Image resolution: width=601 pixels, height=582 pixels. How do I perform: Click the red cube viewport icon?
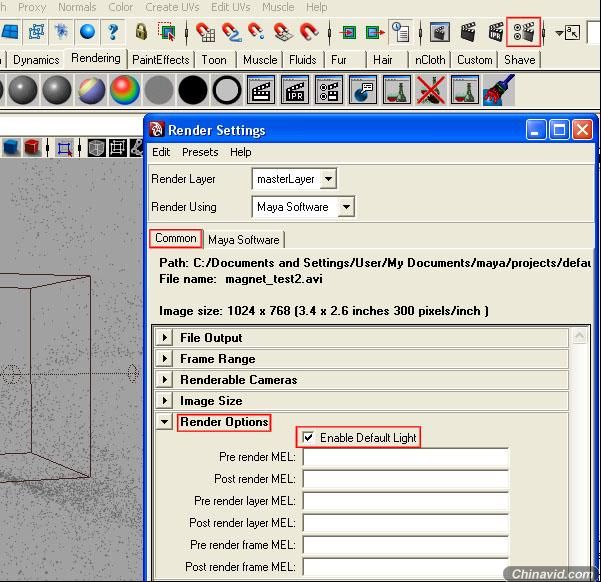pos(33,148)
